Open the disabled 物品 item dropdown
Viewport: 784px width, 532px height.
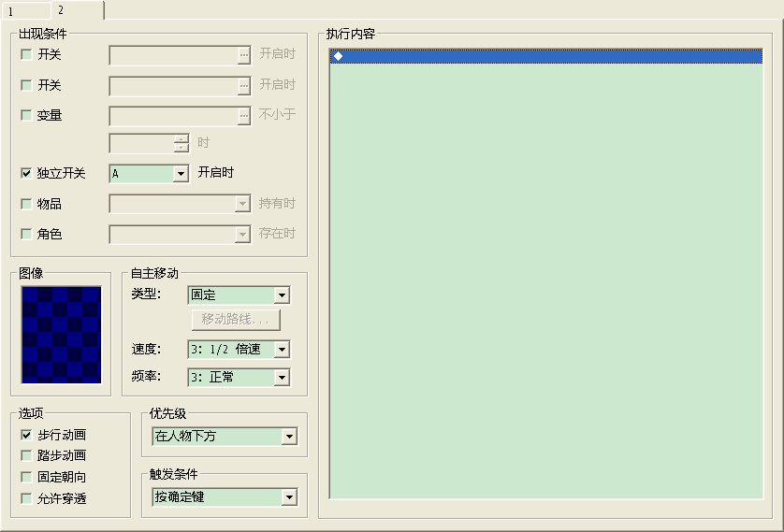pyautogui.click(x=180, y=204)
